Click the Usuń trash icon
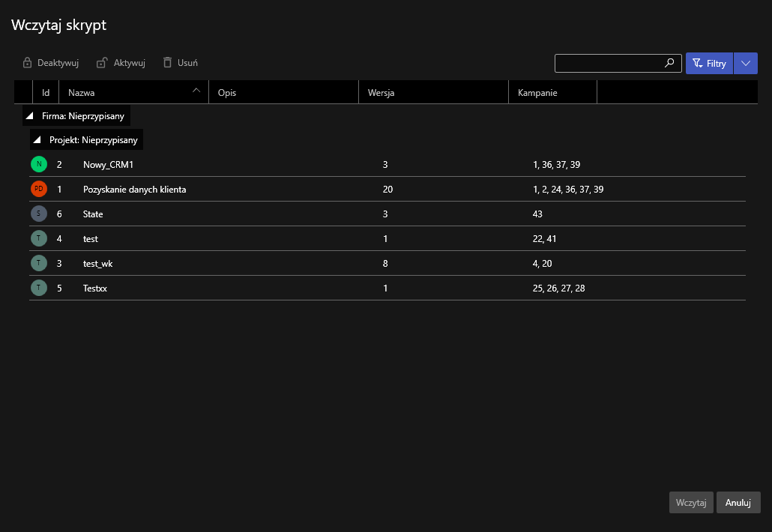 click(167, 63)
